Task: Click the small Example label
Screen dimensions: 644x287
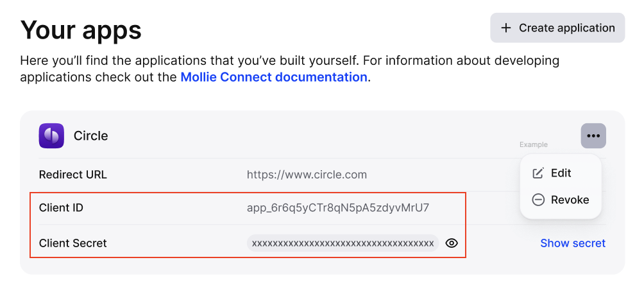Action: [534, 144]
